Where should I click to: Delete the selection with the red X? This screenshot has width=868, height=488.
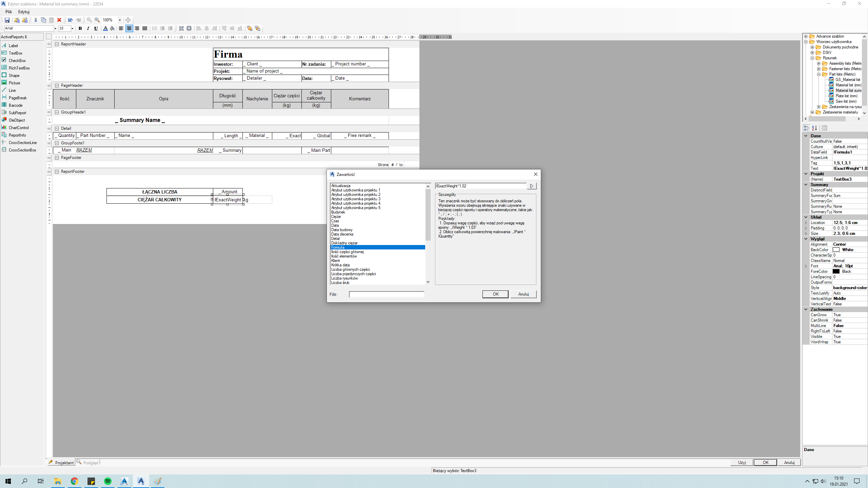59,20
